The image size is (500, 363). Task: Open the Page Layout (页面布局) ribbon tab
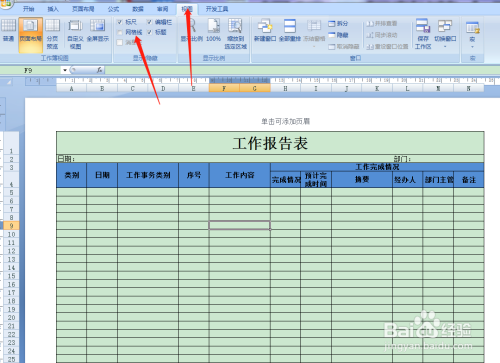coord(83,9)
